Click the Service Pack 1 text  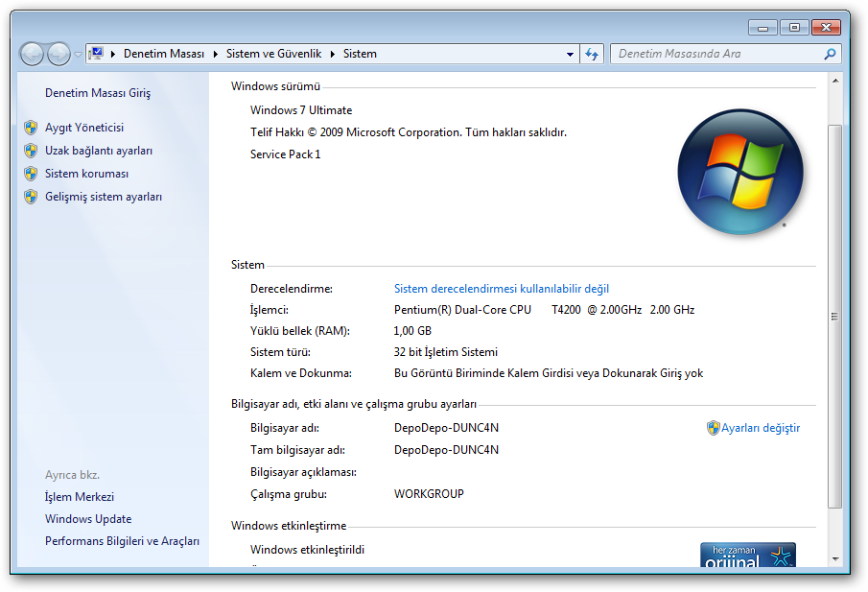pyautogui.click(x=285, y=154)
